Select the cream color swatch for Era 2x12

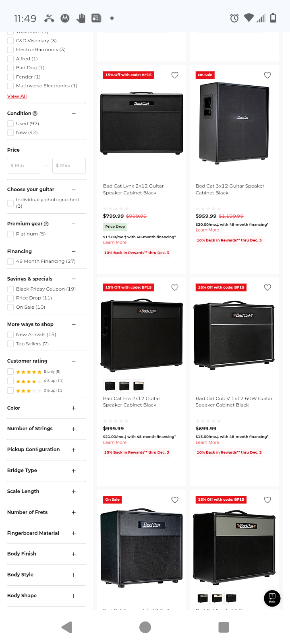[x=139, y=386]
